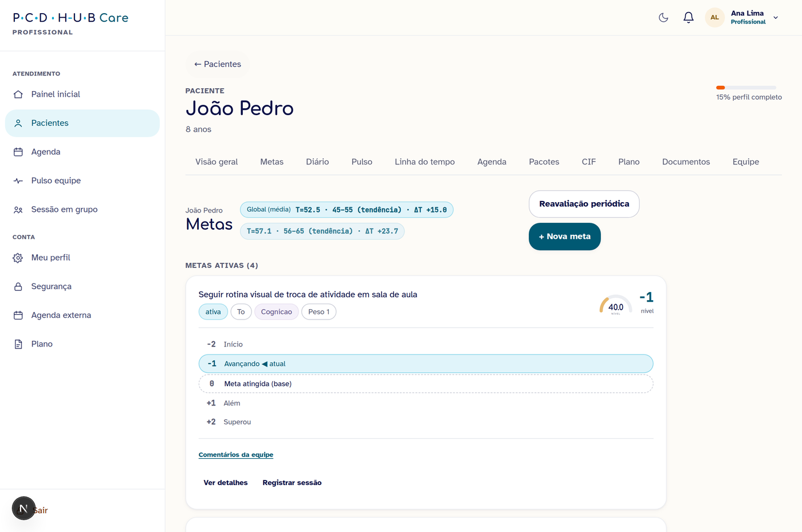Select the +1 Além level row
The width and height of the screenshot is (802, 532).
(426, 403)
